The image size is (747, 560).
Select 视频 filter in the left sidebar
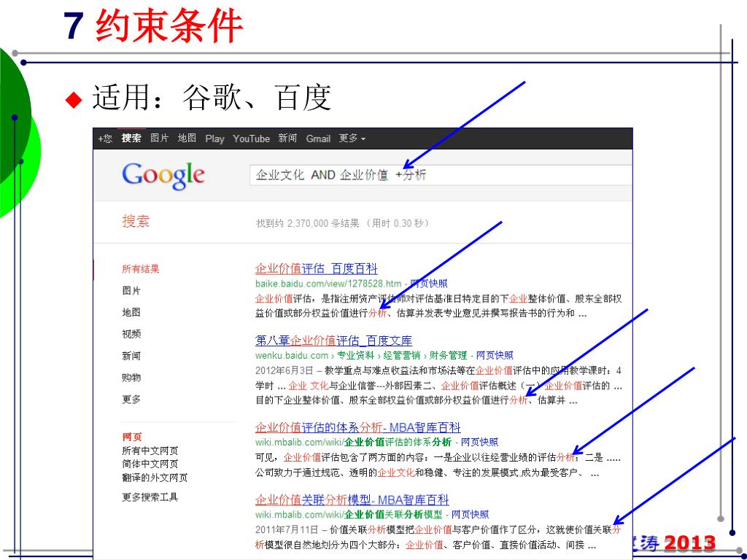tap(131, 334)
